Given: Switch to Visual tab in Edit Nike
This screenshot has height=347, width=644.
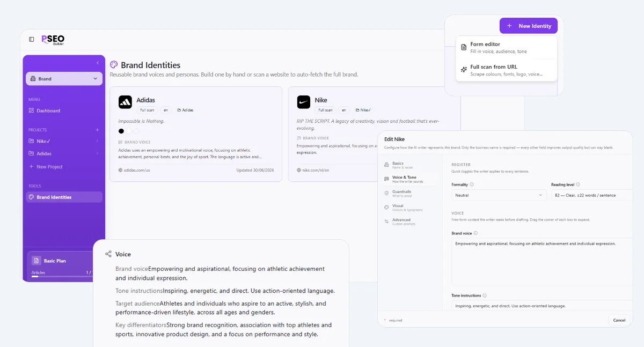Looking at the screenshot, I should pos(411,208).
